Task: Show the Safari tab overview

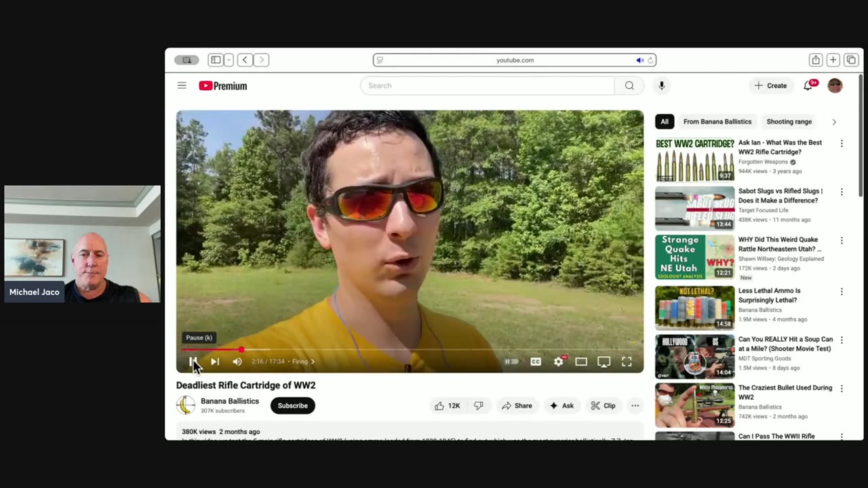Action: (x=851, y=60)
